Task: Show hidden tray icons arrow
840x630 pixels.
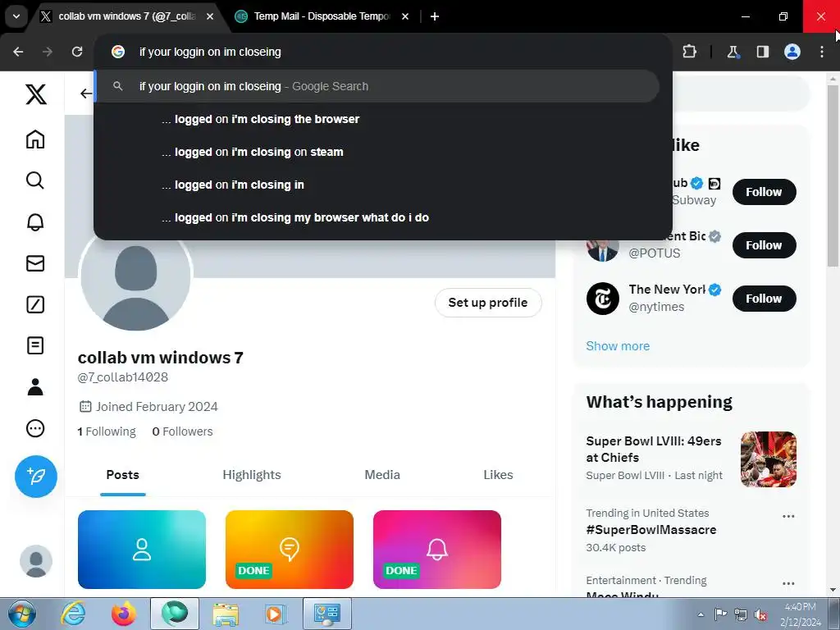Action: coord(701,614)
